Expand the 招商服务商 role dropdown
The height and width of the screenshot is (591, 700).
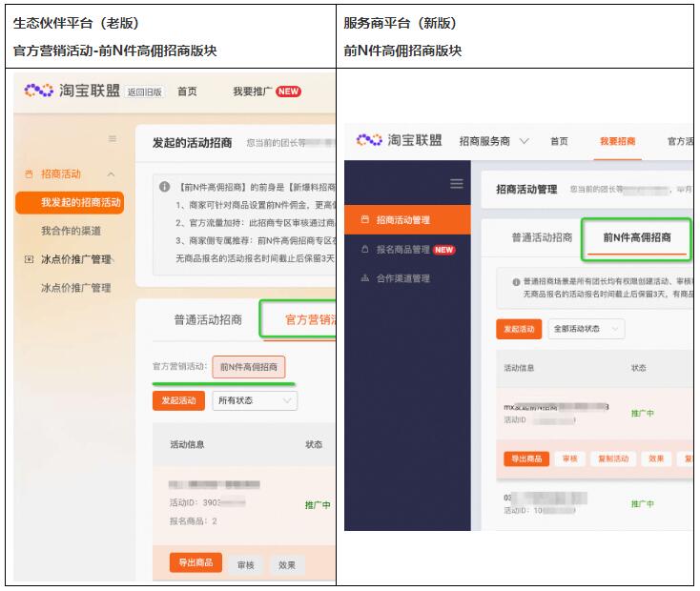(494, 141)
